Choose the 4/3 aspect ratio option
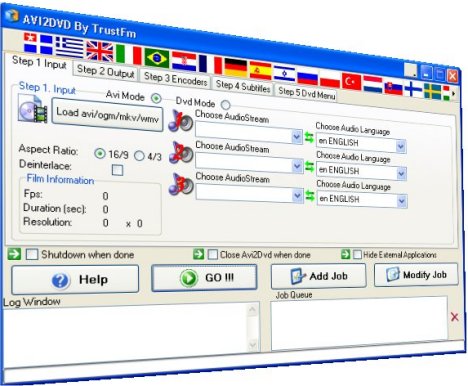468x386 pixels. [x=139, y=156]
